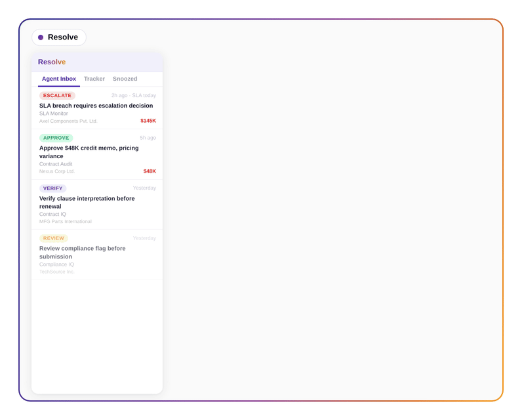Click the 'Compliance IQ' agent label
The width and height of the screenshot is (522, 420).
click(56, 264)
